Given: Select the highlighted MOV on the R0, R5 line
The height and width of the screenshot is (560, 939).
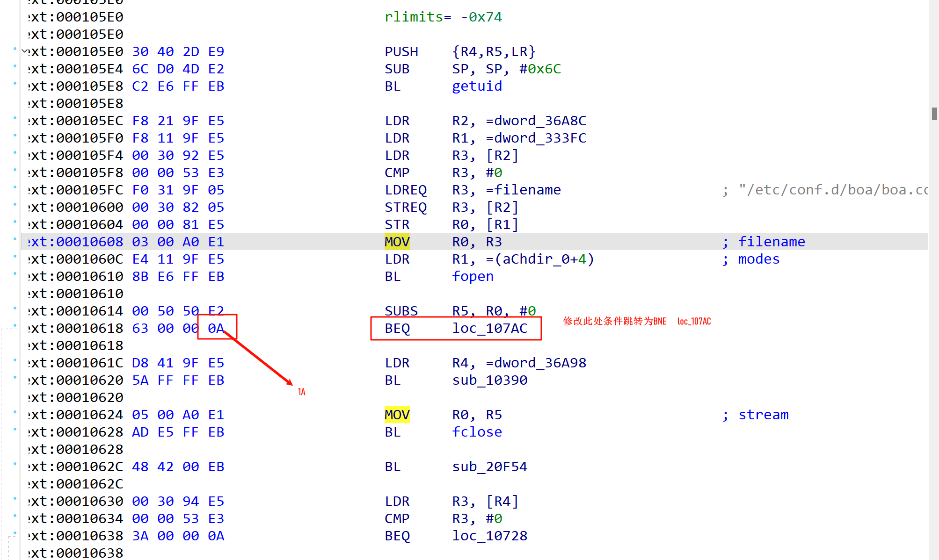Looking at the screenshot, I should pyautogui.click(x=397, y=415).
